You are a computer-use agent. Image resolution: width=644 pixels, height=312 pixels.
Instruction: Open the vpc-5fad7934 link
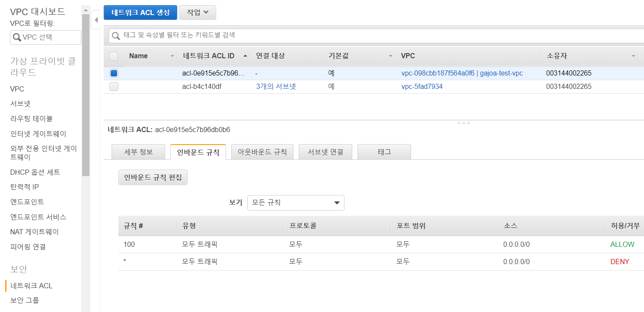click(x=422, y=87)
